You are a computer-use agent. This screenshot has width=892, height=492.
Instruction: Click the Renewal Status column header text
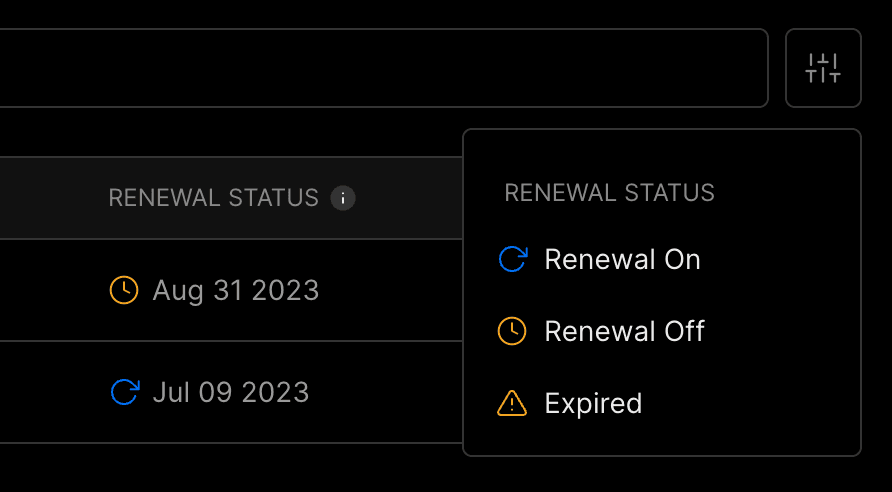pyautogui.click(x=213, y=198)
